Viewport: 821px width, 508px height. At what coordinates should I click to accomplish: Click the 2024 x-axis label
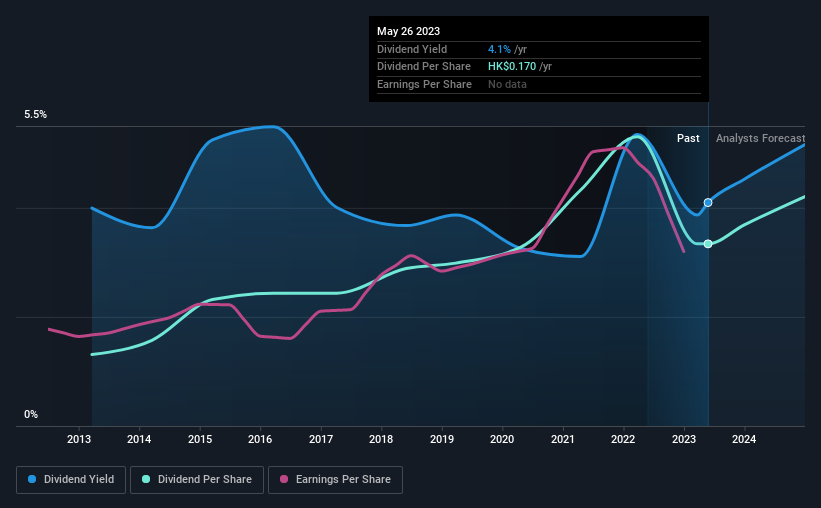coord(744,439)
